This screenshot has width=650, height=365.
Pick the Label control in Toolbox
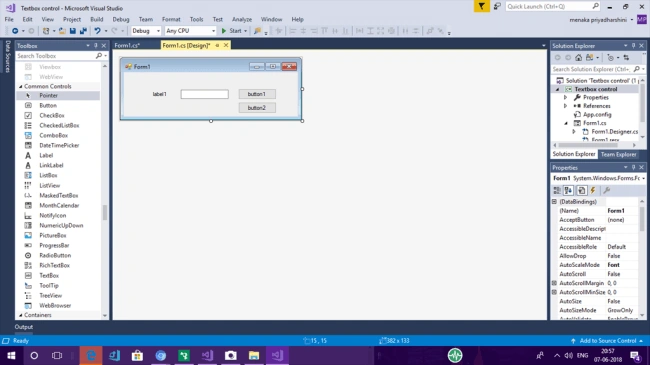[46, 155]
